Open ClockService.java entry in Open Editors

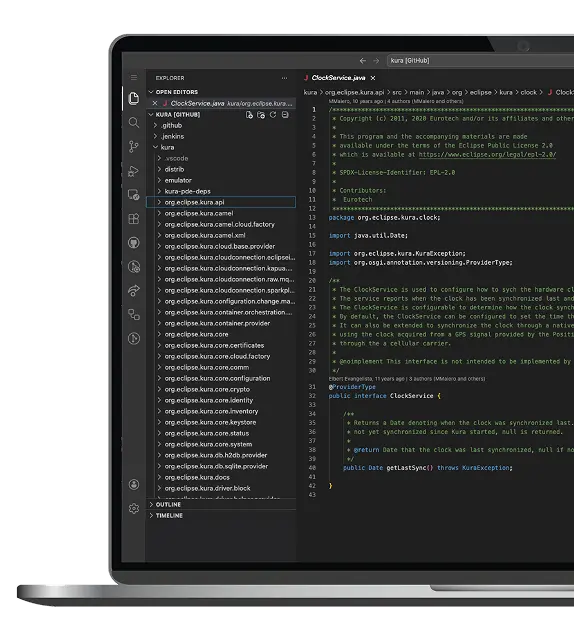click(221, 103)
